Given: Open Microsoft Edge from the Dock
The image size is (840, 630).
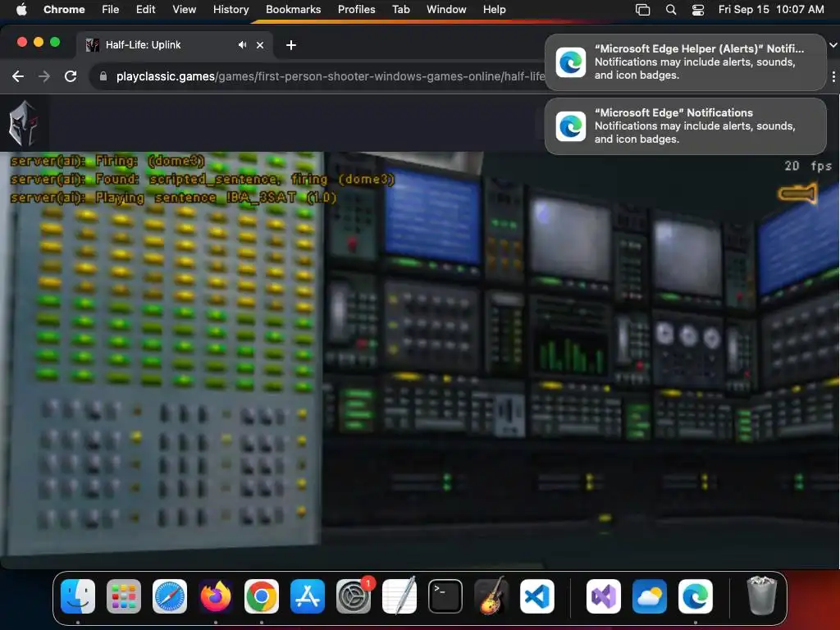Looking at the screenshot, I should tap(696, 596).
